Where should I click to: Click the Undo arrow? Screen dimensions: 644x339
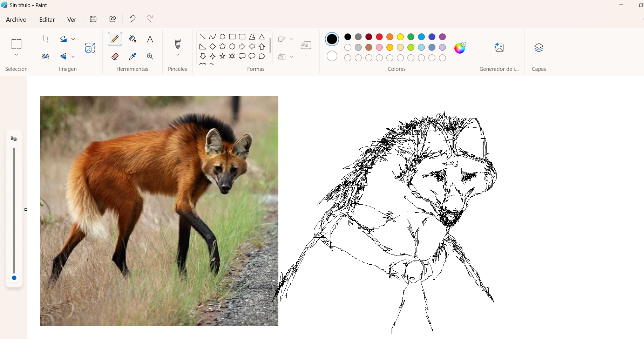[x=132, y=19]
